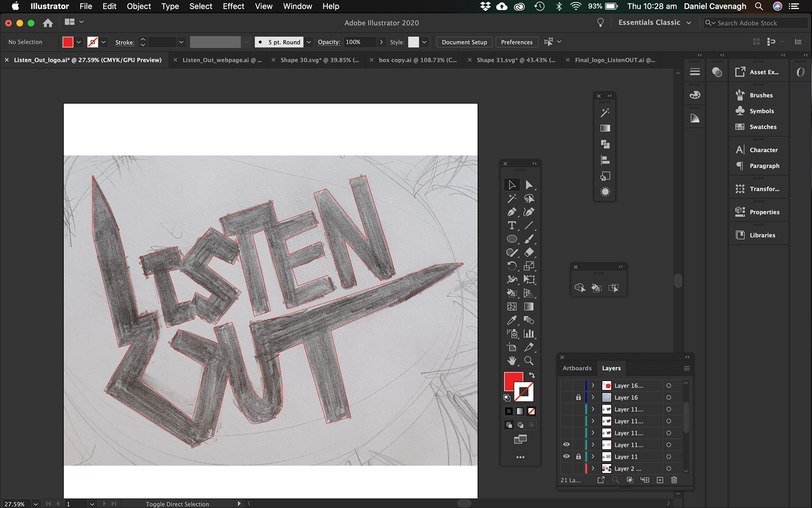
Task: Switch to Final_logo_ListenOUT.ai tab
Action: tap(614, 60)
